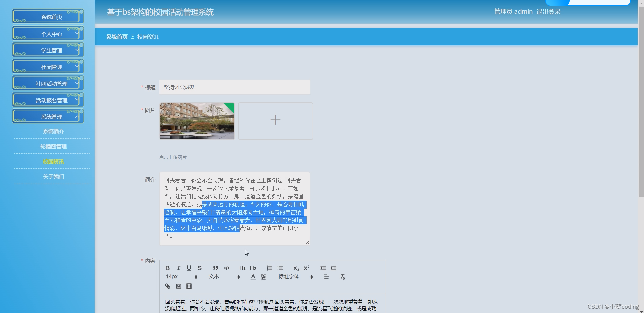The height and width of the screenshot is (313, 644).
Task: Decrease indent in editor
Action: pos(323,268)
